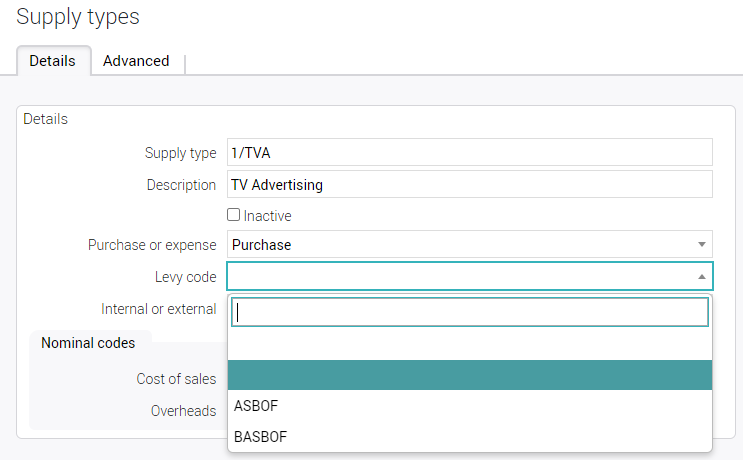The image size is (743, 460).
Task: Click the Internal or external label
Action: click(158, 309)
